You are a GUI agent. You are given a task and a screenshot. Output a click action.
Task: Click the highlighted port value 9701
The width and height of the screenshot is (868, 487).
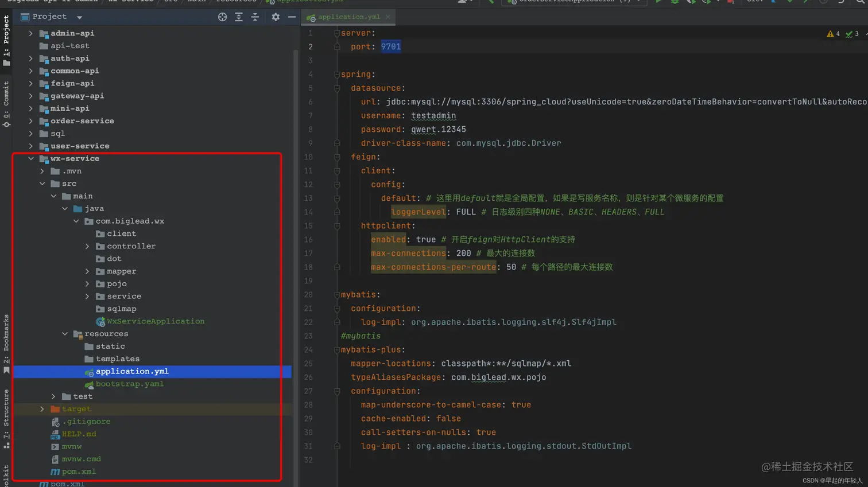(x=391, y=47)
